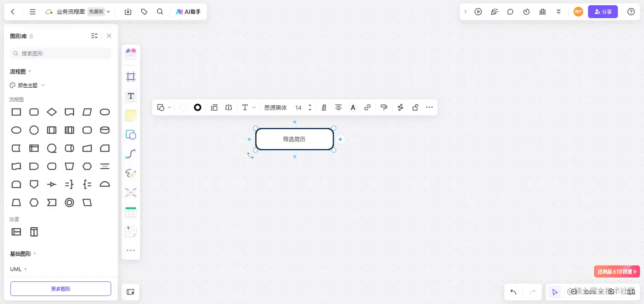Select the freehand Pencil drawing tool

point(131,173)
